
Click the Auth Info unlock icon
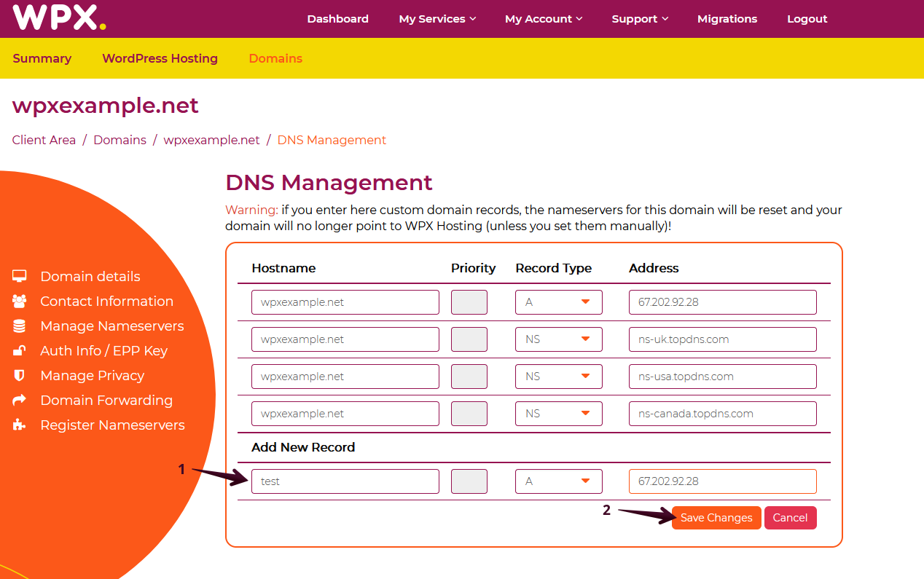tap(20, 350)
